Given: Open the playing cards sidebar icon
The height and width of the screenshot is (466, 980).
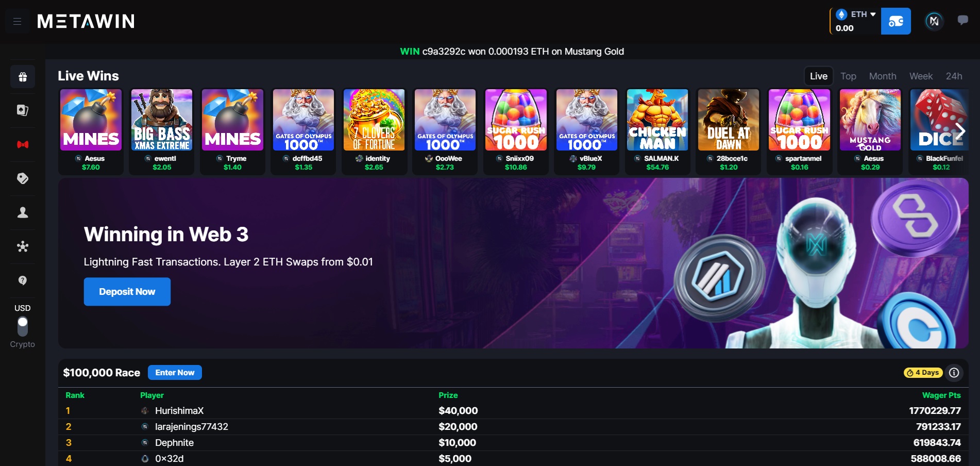Looking at the screenshot, I should coord(23,110).
